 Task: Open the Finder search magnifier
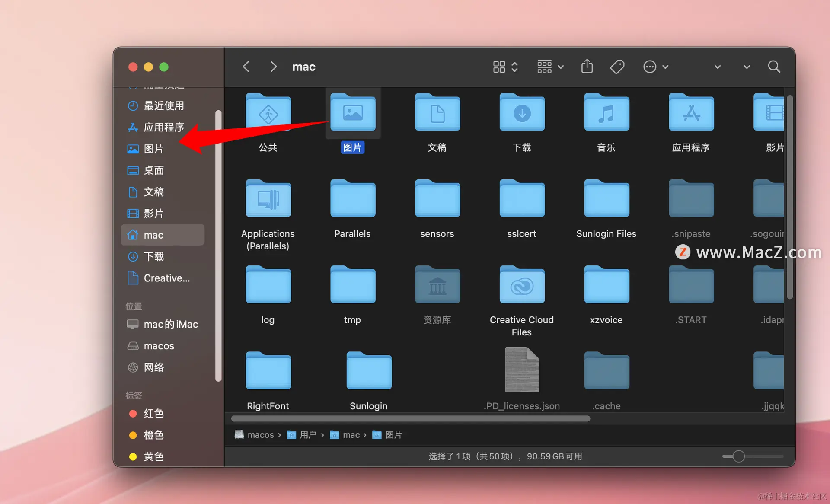pyautogui.click(x=774, y=67)
